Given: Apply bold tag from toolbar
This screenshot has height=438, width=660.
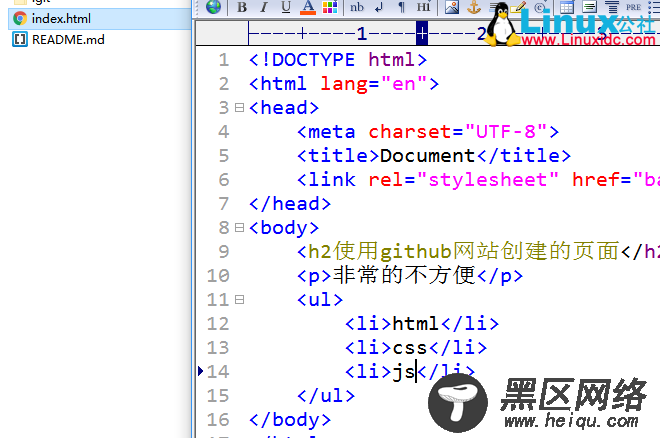Looking at the screenshot, I should [242, 7].
